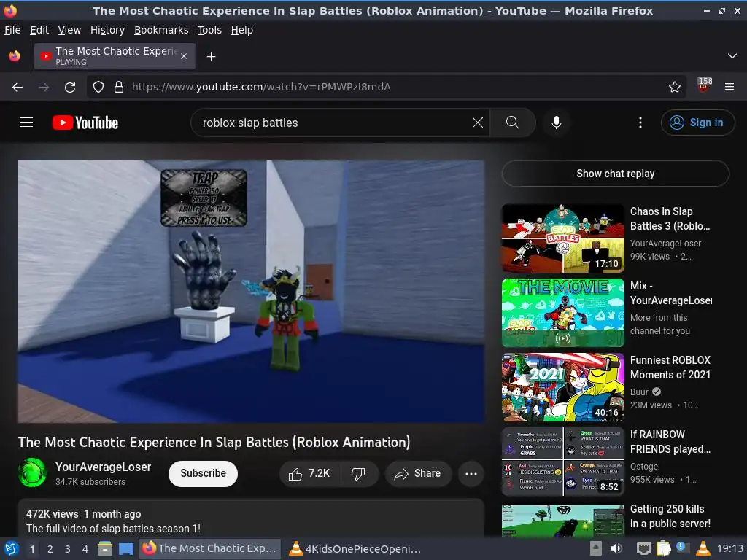This screenshot has height=560, width=747.
Task: Like the video showing 7.2K likes
Action: [309, 473]
